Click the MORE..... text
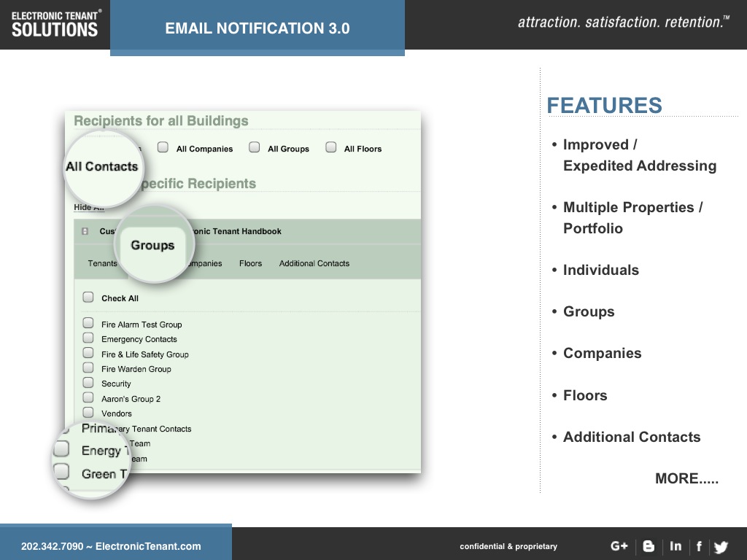747x560 pixels. pos(686,478)
